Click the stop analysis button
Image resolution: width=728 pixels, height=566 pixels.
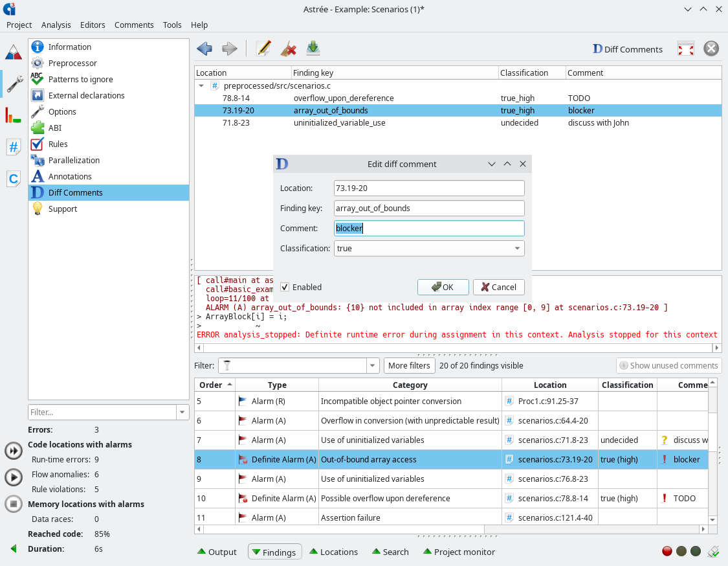point(14,504)
